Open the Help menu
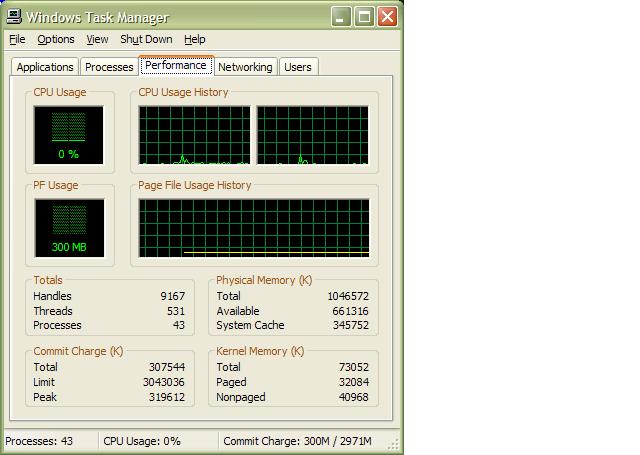Image resolution: width=640 pixels, height=455 pixels. click(195, 39)
